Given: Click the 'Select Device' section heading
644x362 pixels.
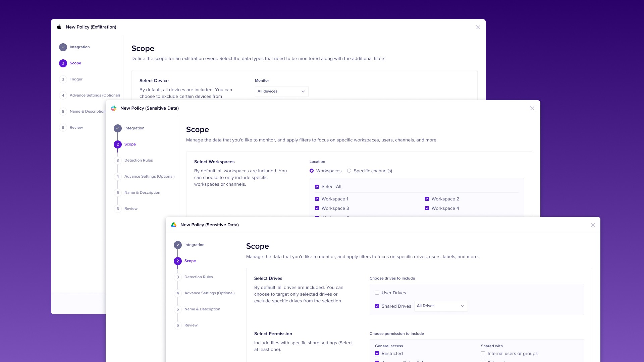Looking at the screenshot, I should tap(154, 81).
